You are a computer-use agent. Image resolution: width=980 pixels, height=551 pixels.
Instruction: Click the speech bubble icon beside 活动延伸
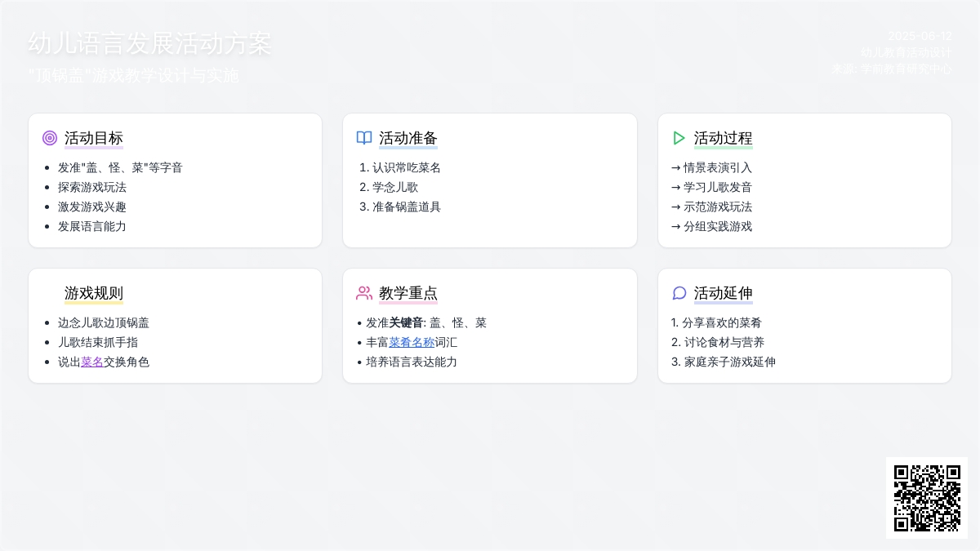(679, 293)
